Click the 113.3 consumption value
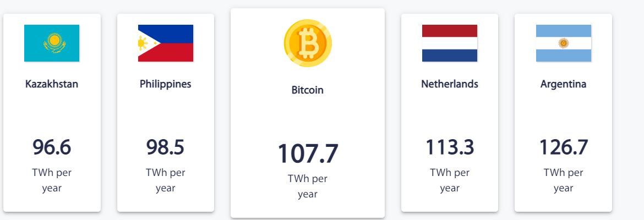Viewport: 644px width, 220px height. point(449,147)
